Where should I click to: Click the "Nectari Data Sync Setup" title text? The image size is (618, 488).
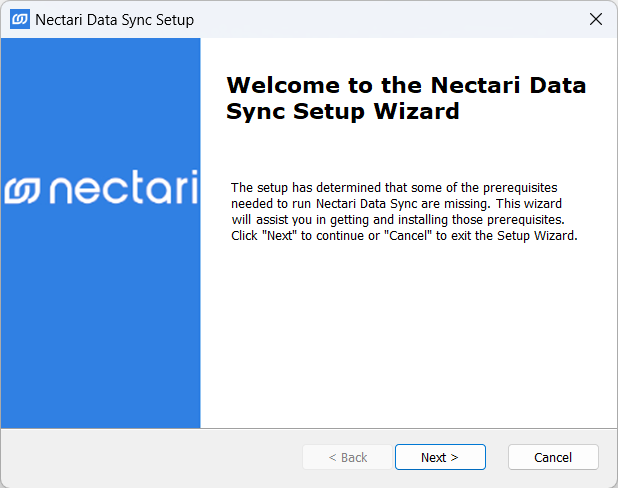[x=114, y=20]
